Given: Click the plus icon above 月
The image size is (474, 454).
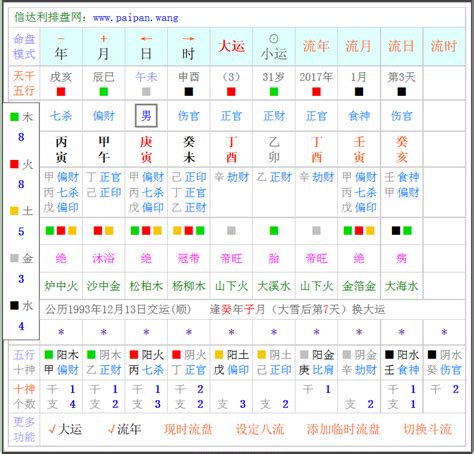Looking at the screenshot, I should (x=104, y=39).
